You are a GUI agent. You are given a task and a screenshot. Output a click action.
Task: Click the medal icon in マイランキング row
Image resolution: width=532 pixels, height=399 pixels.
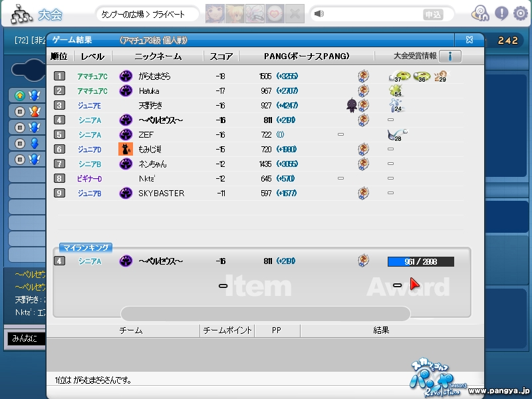(363, 261)
